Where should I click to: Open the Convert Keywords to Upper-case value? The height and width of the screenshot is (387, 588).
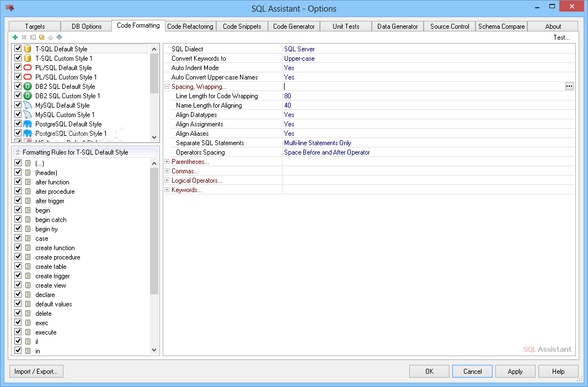429,58
